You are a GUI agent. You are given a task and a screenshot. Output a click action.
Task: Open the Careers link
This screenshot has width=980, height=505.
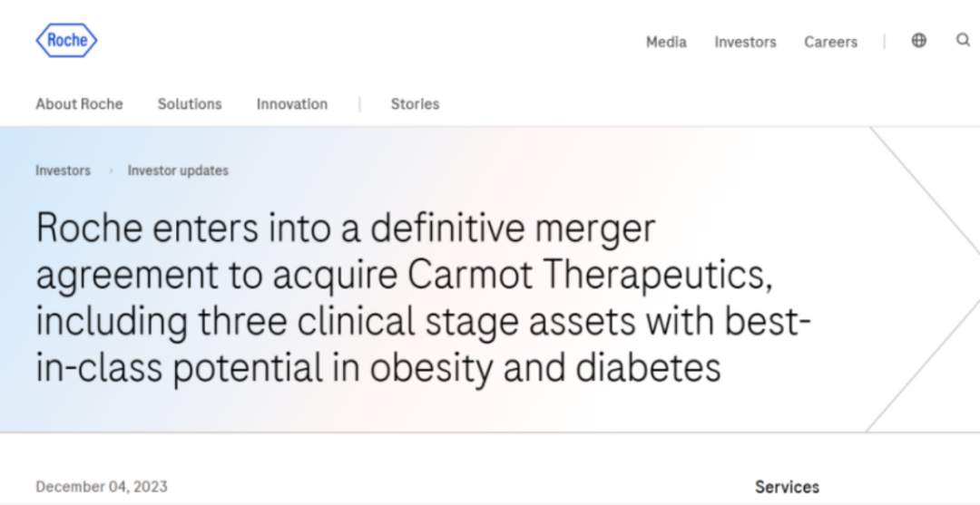(830, 42)
